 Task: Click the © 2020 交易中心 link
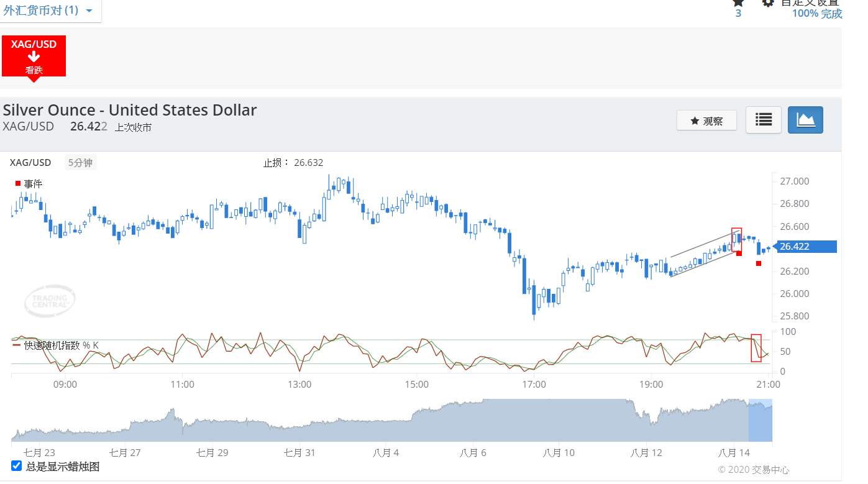(753, 470)
